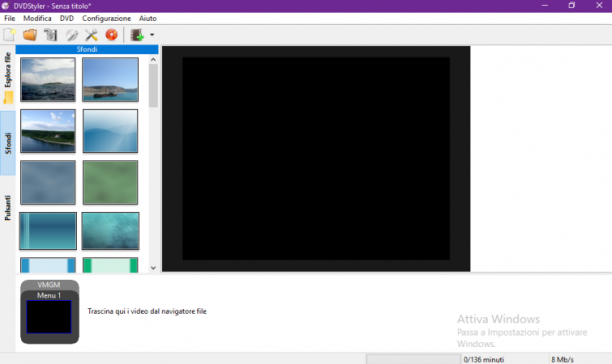Open the DVD menu
The width and height of the screenshot is (612, 364).
point(67,18)
